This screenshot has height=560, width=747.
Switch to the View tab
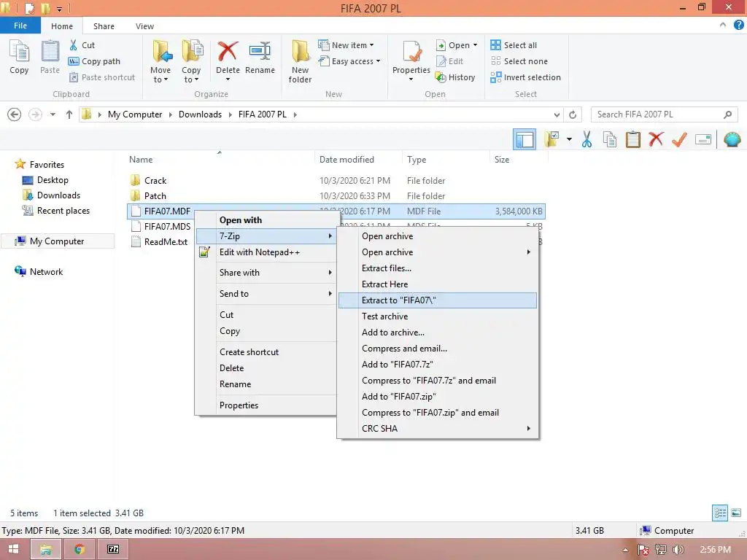144,26
